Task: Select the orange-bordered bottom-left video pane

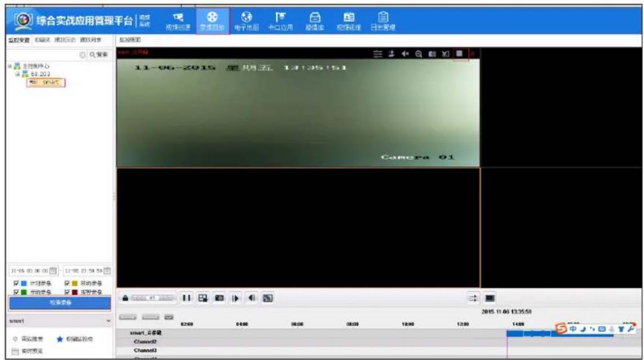Action: tap(298, 228)
